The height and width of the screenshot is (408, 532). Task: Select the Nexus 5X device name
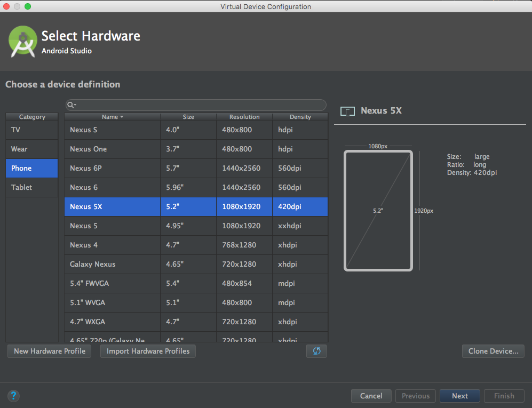tap(86, 206)
